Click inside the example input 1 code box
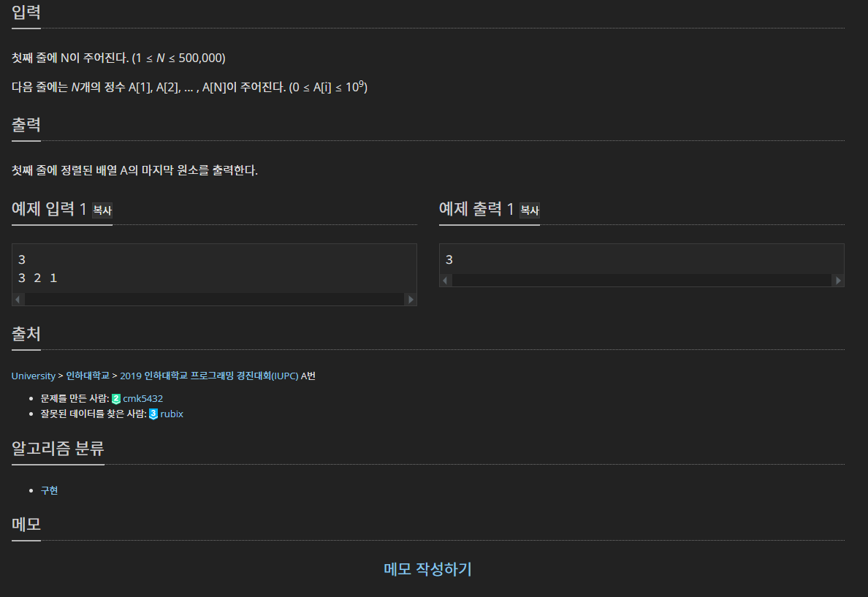This screenshot has width=868, height=597. [x=214, y=269]
